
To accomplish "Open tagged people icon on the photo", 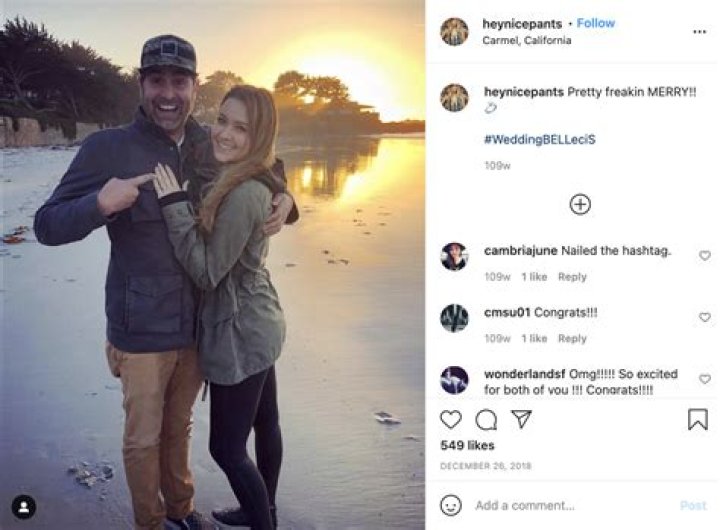I will (24, 506).
